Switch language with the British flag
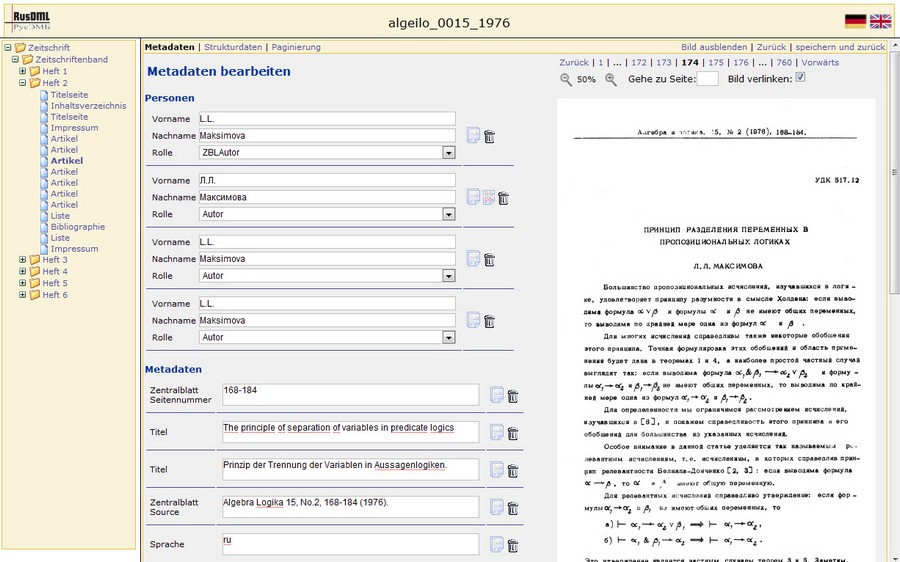Screen dimensions: 900x562 point(880,21)
